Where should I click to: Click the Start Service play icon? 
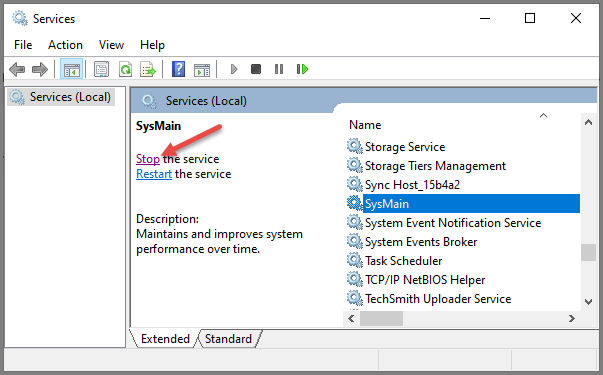click(234, 69)
